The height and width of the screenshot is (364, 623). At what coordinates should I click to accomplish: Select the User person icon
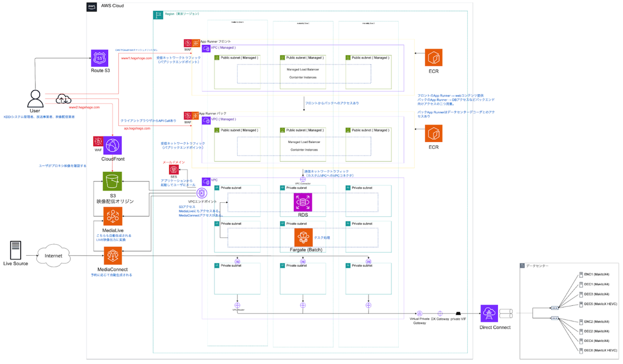[35, 97]
